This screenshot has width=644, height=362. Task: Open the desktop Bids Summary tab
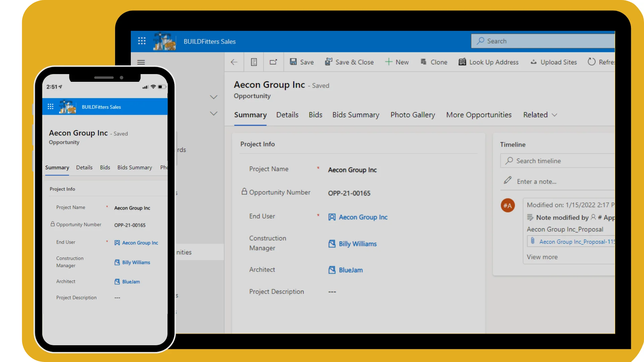coord(356,115)
